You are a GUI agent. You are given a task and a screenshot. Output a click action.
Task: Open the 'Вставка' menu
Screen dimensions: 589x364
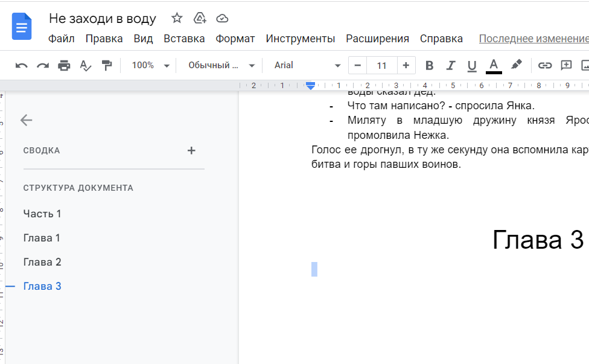click(184, 39)
